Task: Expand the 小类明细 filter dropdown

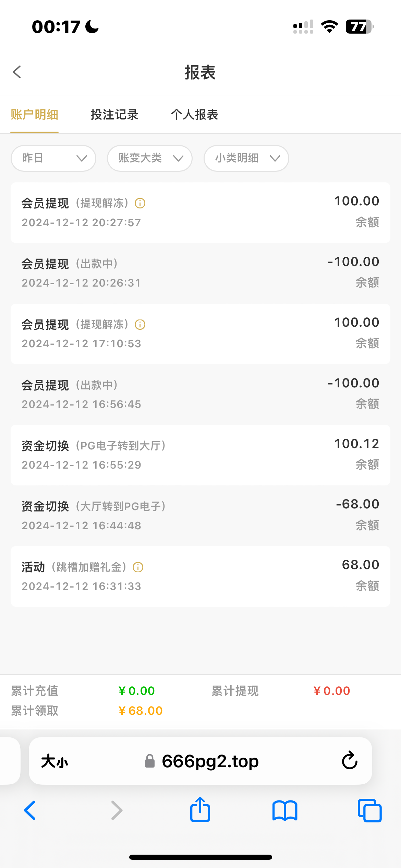Action: 246,158
